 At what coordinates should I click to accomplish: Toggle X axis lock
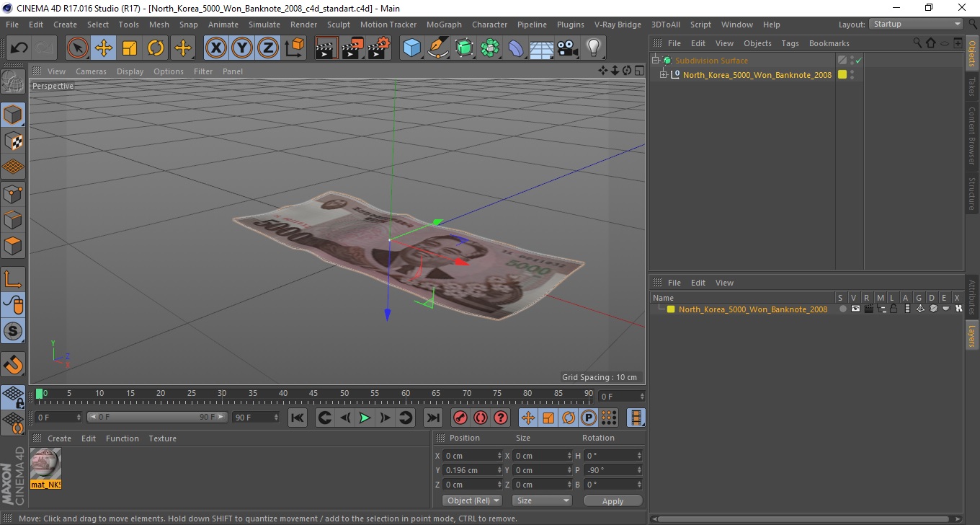click(215, 48)
